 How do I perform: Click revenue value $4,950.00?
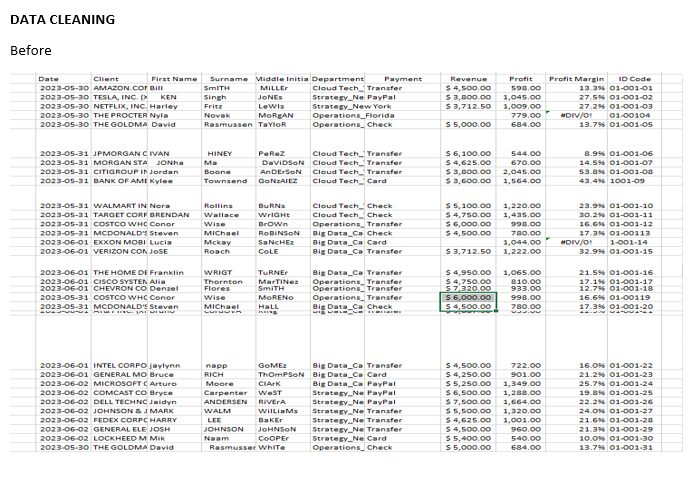tap(468, 273)
